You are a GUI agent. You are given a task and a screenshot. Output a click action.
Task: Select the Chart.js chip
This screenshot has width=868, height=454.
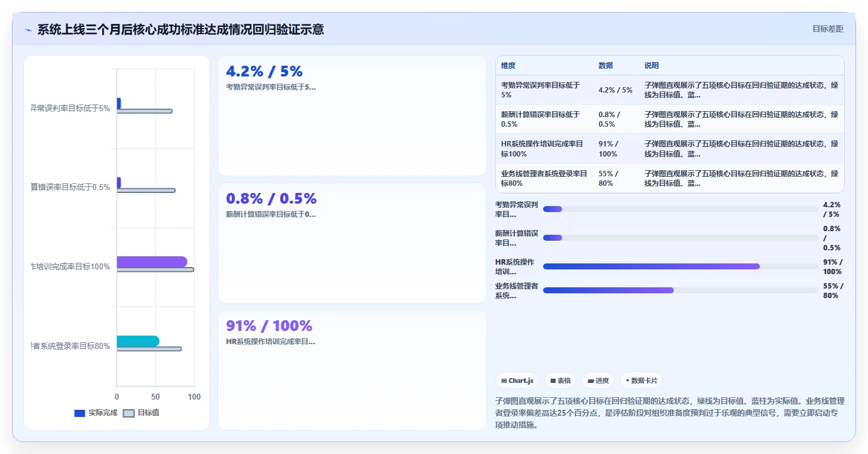pyautogui.click(x=517, y=381)
